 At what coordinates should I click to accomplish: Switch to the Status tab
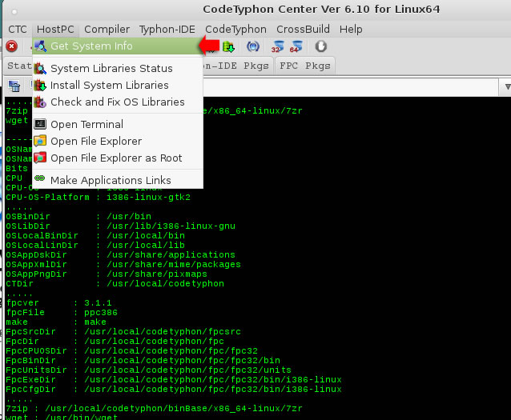19,66
